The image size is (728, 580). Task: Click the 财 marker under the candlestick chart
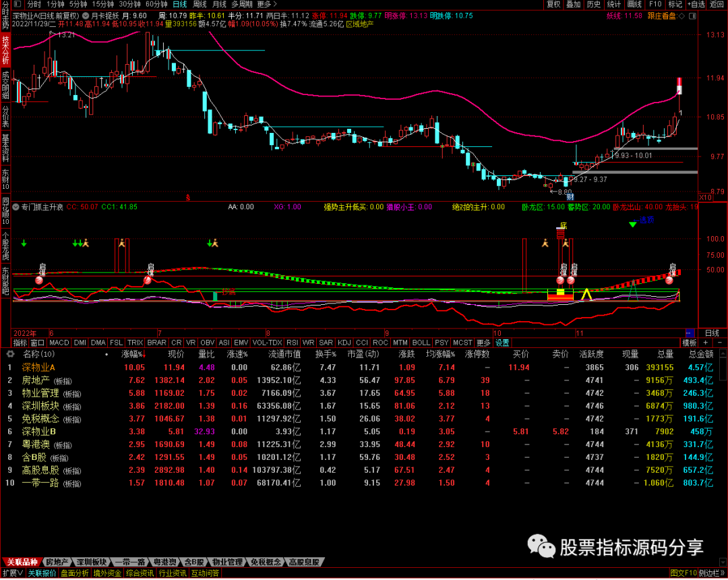coord(570,197)
